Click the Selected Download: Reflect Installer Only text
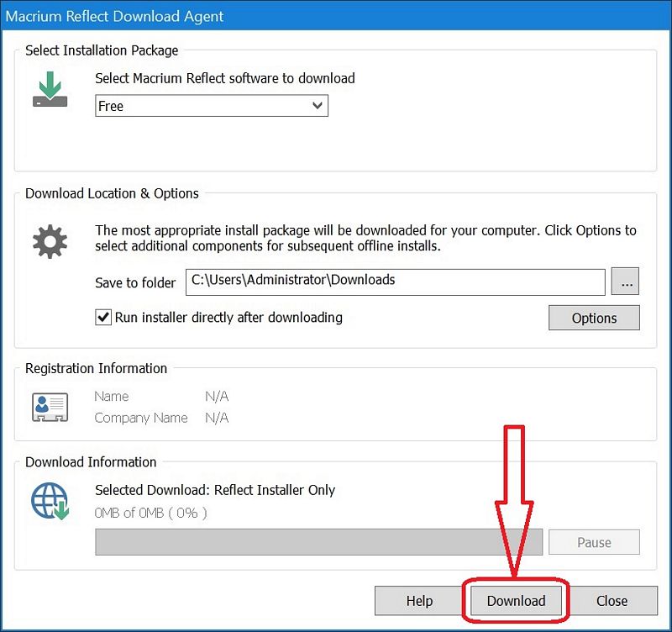Image resolution: width=672 pixels, height=632 pixels. [x=215, y=490]
